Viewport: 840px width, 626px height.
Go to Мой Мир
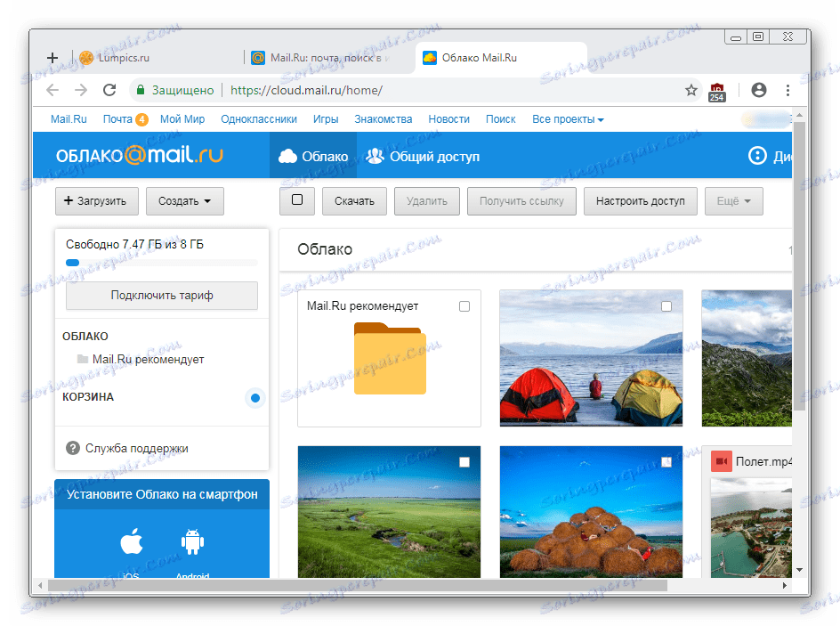[x=182, y=119]
